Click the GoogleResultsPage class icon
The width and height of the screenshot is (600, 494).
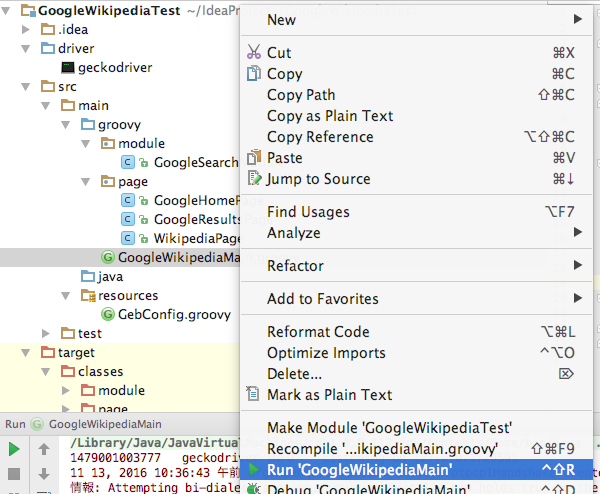[x=128, y=219]
